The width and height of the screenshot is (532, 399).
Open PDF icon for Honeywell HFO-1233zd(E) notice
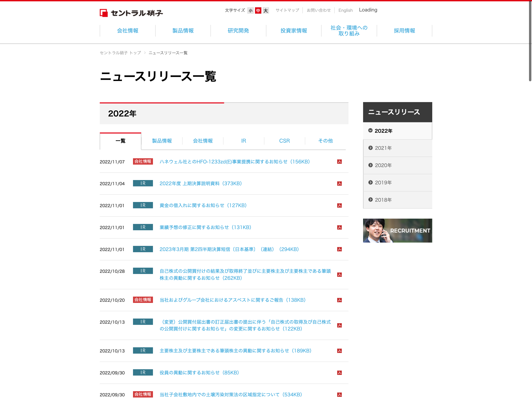pos(339,162)
